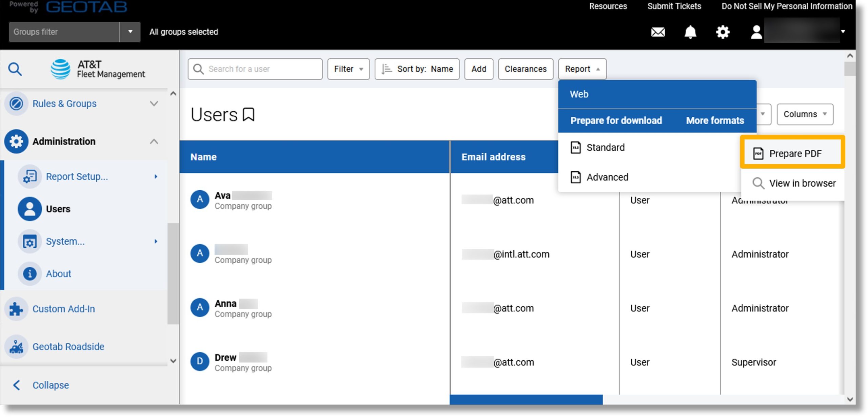
Task: Click the Standard XLS file icon
Action: click(x=575, y=148)
